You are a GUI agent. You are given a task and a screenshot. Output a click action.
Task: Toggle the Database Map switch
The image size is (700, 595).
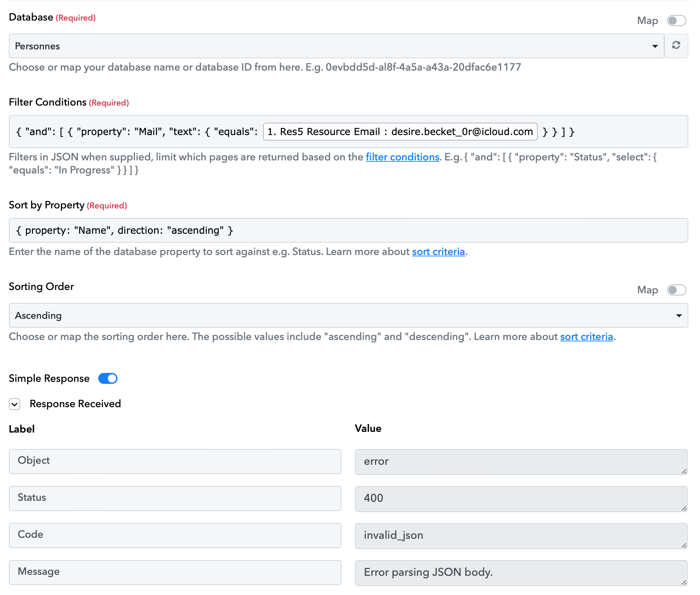[676, 21]
